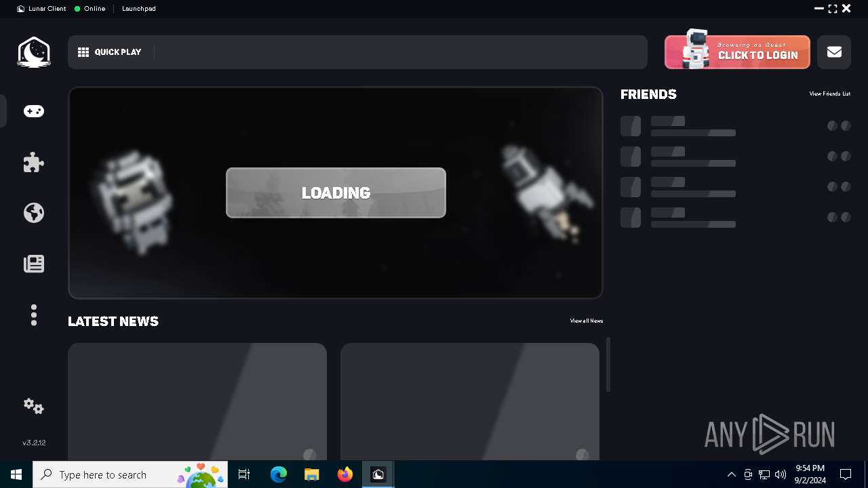Maximize the Lunar Client window
Screen dimensions: 868x488
(x=833, y=9)
